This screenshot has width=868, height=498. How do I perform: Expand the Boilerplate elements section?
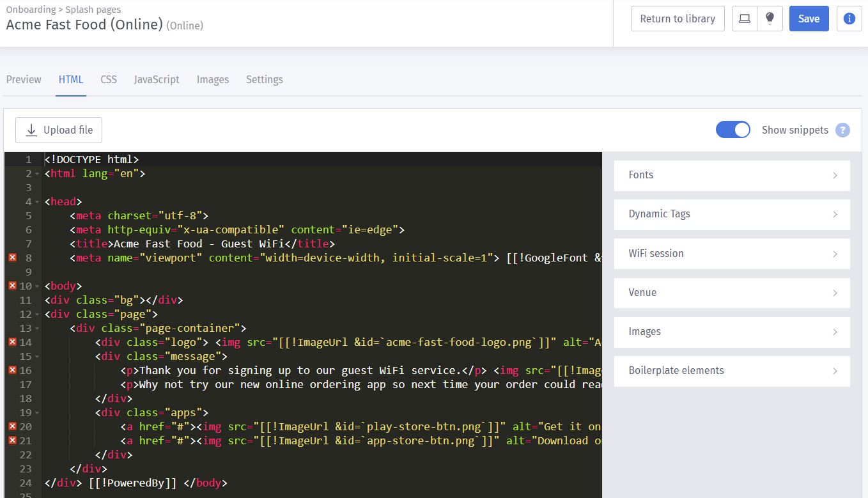[732, 371]
